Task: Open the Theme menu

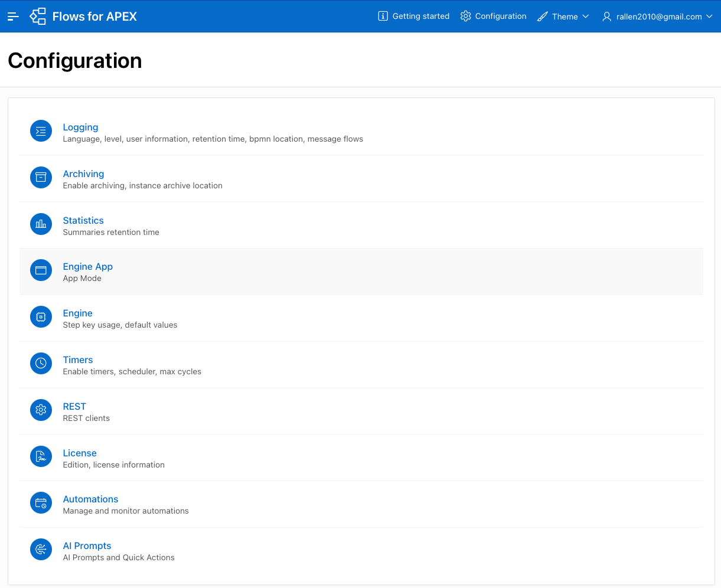Action: point(563,17)
